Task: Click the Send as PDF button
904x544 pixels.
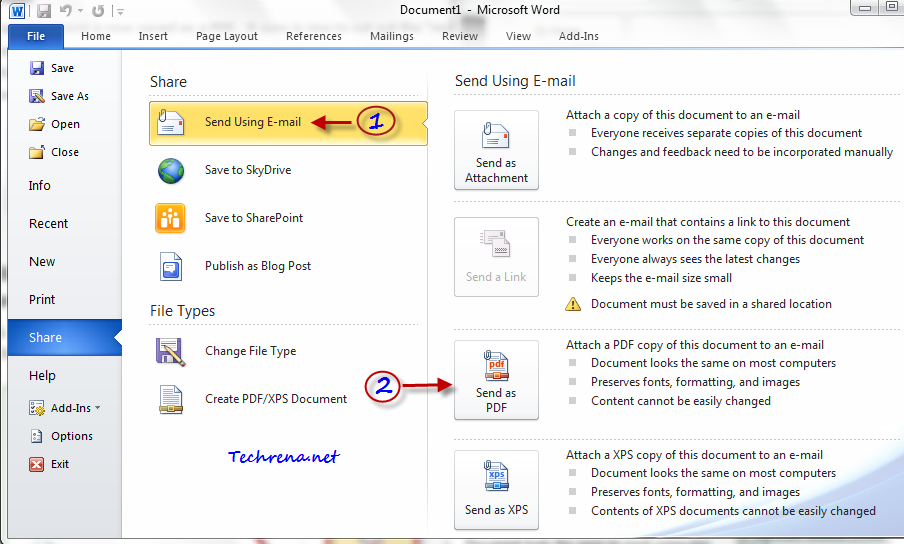Action: pyautogui.click(x=496, y=380)
